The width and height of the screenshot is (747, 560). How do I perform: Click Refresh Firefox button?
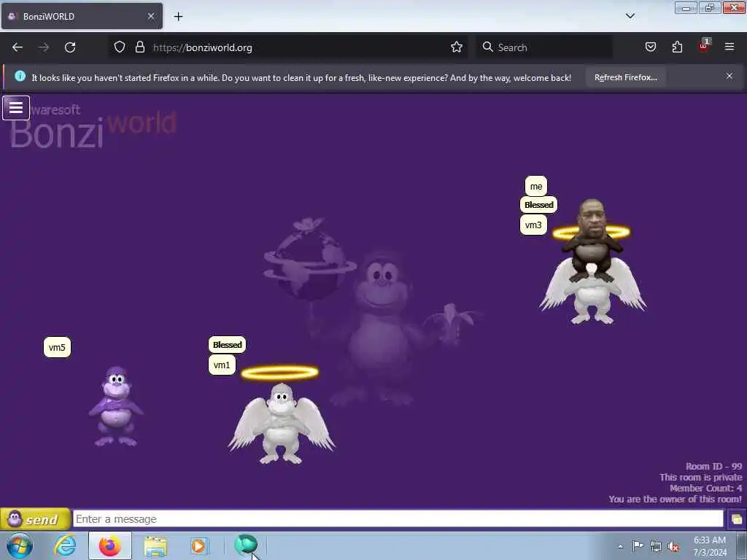[625, 77]
